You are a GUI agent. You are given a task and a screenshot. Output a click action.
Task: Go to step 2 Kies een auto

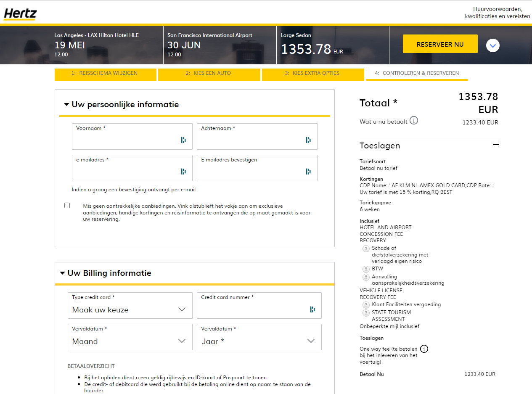coord(209,74)
